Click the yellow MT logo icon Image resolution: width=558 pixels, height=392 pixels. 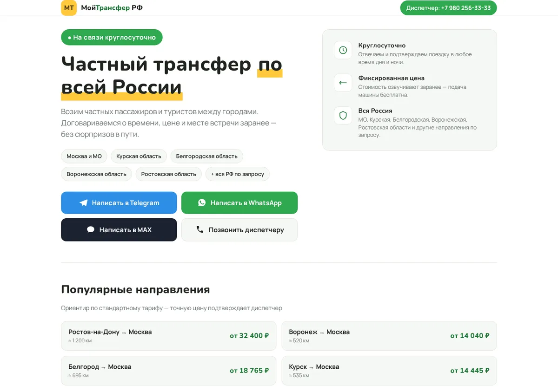[69, 8]
